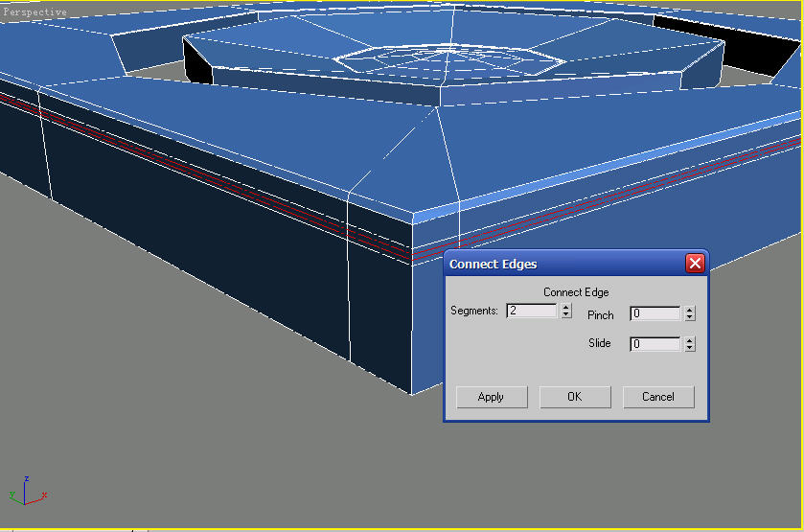Decrement Slide with its down spinner arrow
This screenshot has width=804, height=532.
(690, 349)
